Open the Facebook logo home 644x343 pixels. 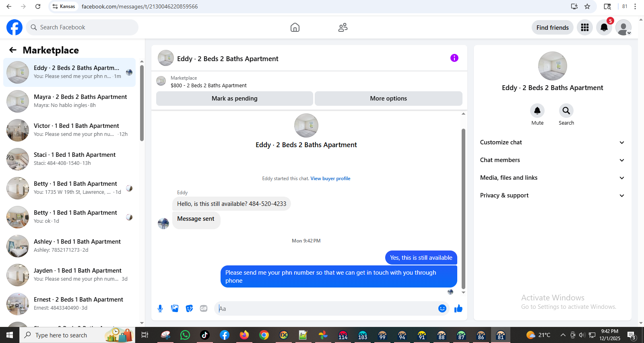coord(14,27)
